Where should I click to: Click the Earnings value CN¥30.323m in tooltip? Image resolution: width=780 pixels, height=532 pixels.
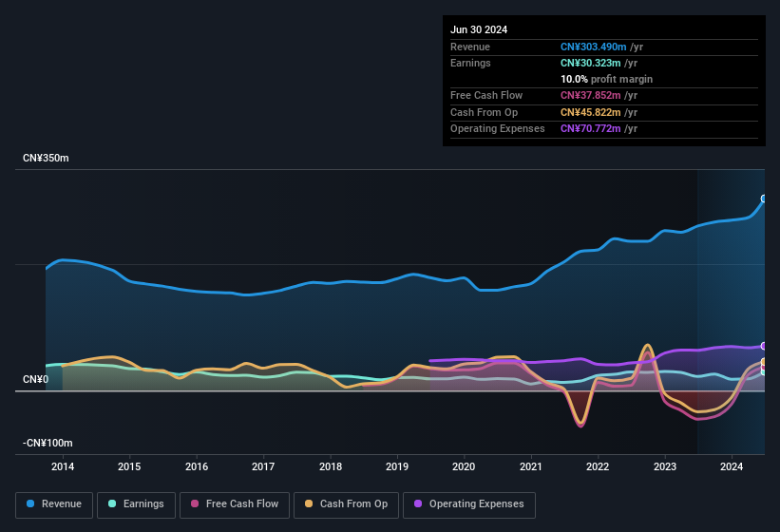591,63
